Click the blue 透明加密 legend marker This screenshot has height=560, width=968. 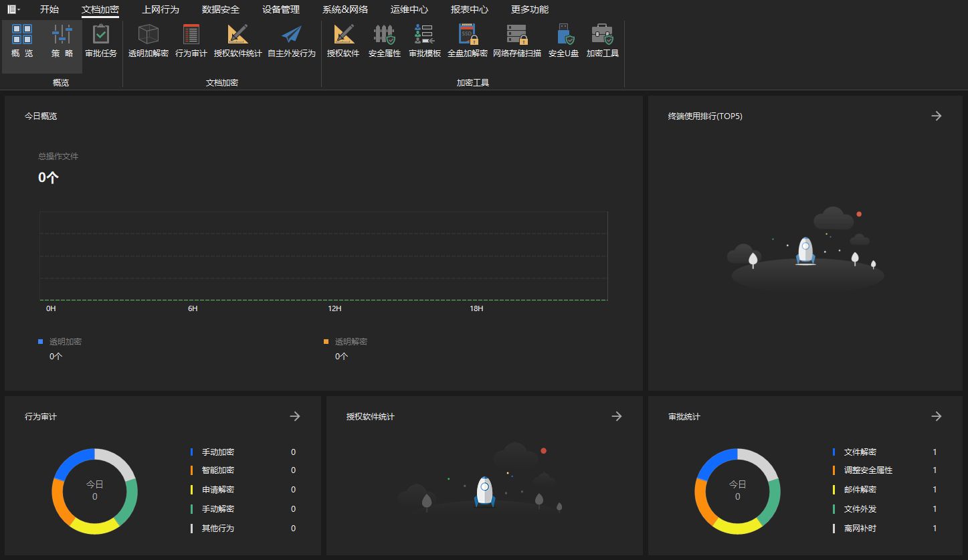[40, 341]
